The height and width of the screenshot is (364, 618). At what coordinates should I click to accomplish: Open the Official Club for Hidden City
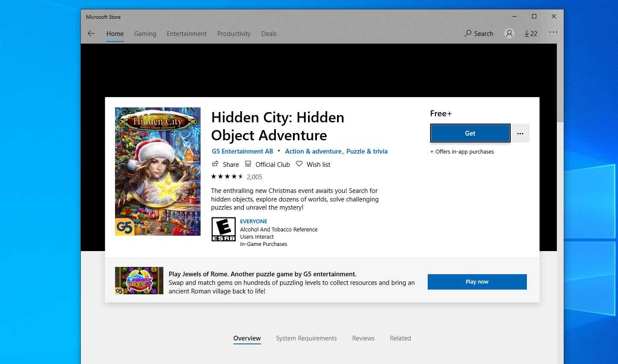pos(267,164)
